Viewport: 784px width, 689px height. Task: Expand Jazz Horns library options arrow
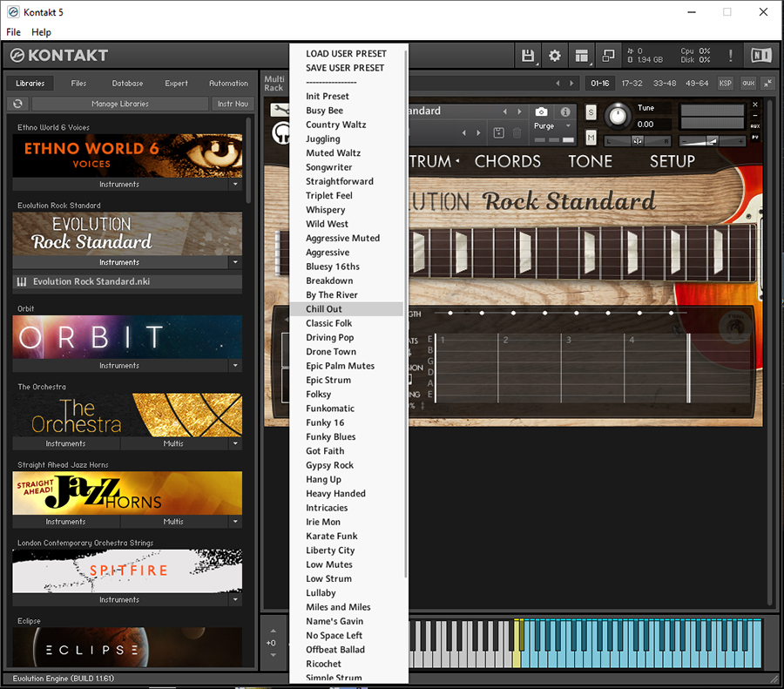pos(235,522)
